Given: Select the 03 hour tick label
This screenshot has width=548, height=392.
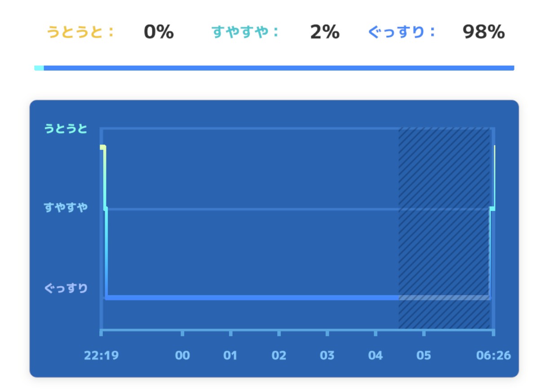Looking at the screenshot, I should pos(327,356).
